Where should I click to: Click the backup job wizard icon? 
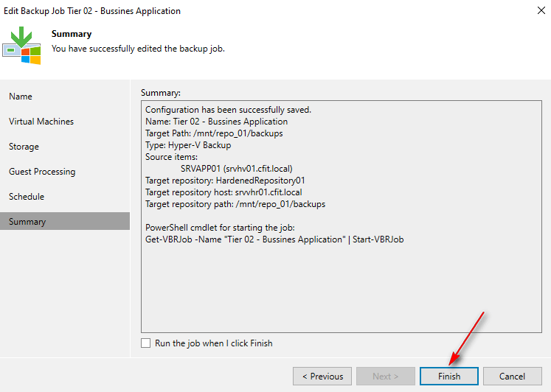point(21,46)
